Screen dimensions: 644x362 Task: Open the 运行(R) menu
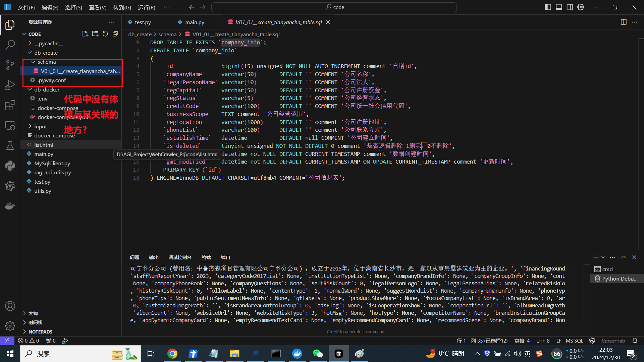coord(147,7)
